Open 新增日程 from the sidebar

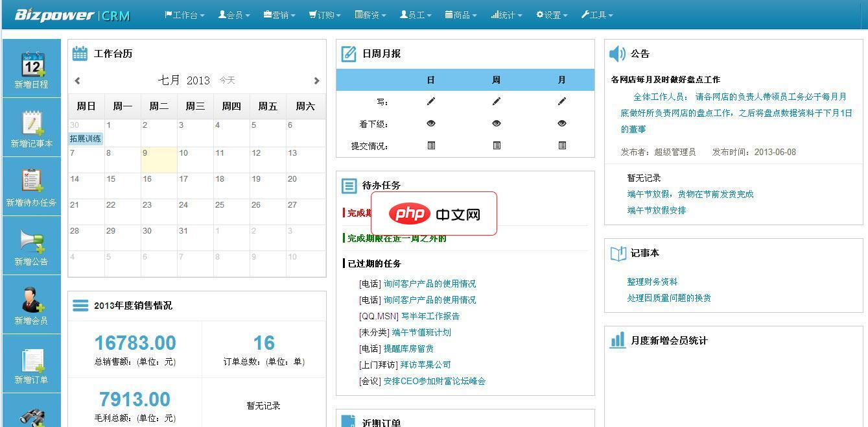(32, 67)
